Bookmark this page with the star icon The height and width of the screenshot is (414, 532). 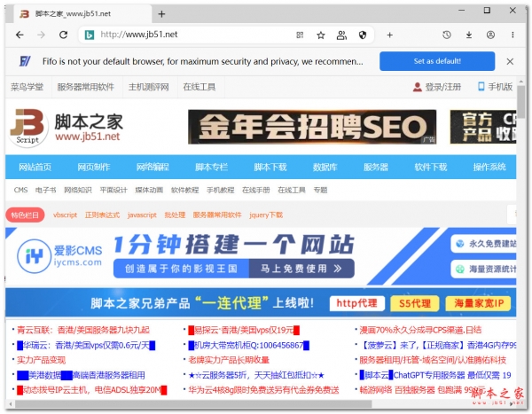click(x=321, y=35)
